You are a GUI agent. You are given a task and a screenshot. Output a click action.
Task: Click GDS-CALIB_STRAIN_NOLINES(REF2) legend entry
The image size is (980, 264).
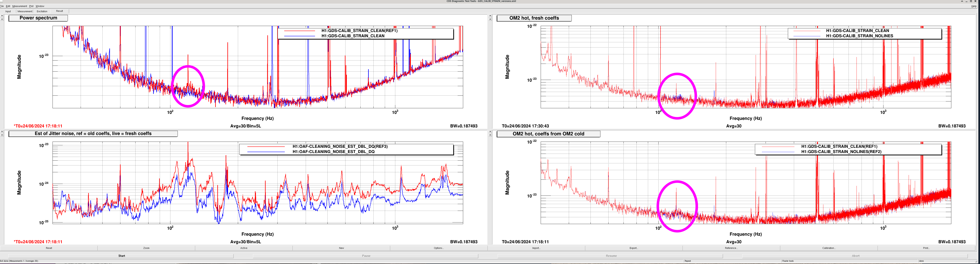[x=841, y=152]
